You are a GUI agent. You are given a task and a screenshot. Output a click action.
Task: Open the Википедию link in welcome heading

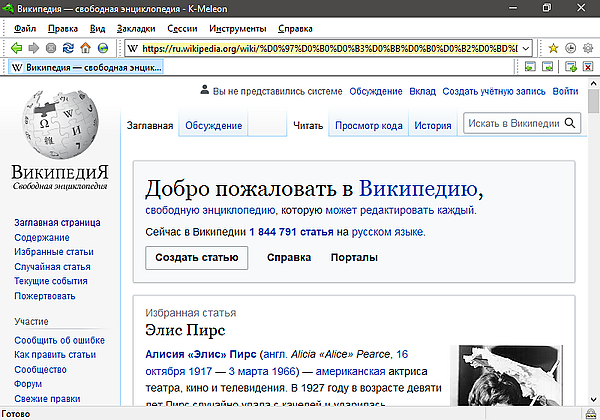[x=418, y=189]
